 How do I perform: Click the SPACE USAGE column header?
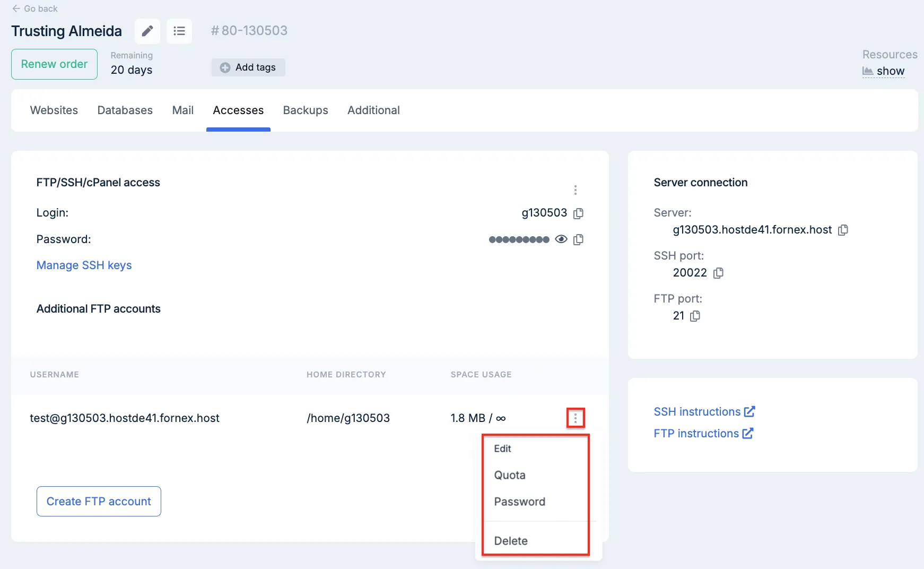pos(481,374)
